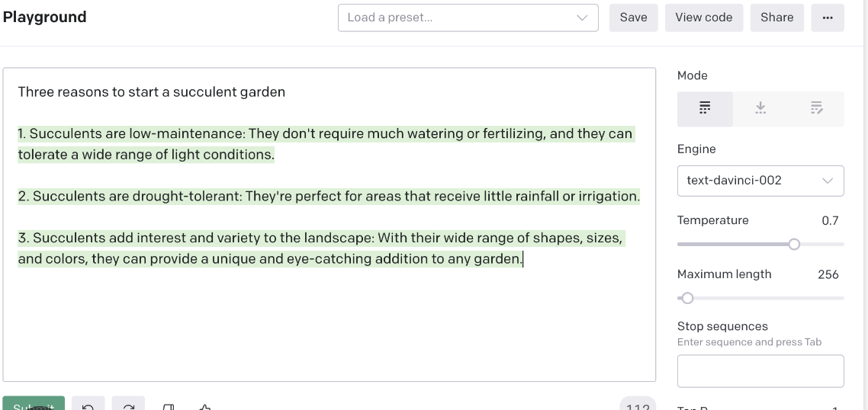Click the 112 token count badge

[x=638, y=405]
